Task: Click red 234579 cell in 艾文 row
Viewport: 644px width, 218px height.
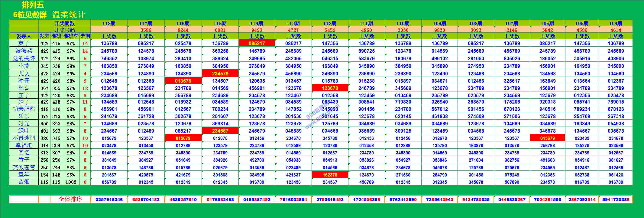Action: (x=220, y=74)
